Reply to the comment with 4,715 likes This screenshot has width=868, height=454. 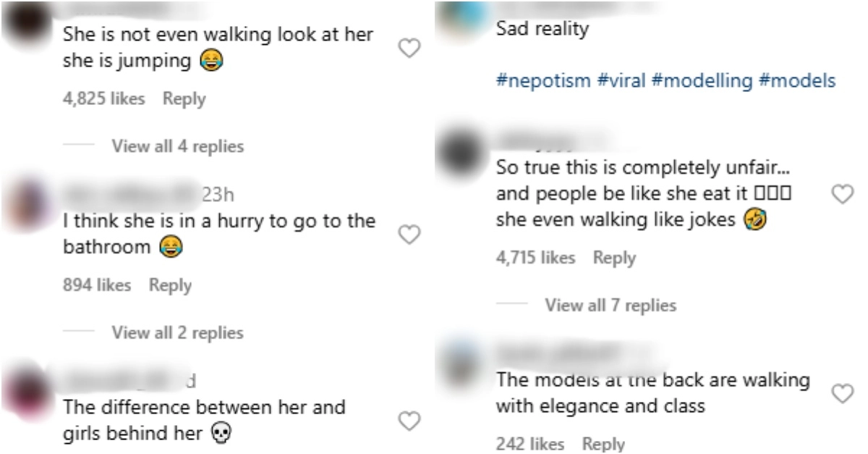point(614,258)
